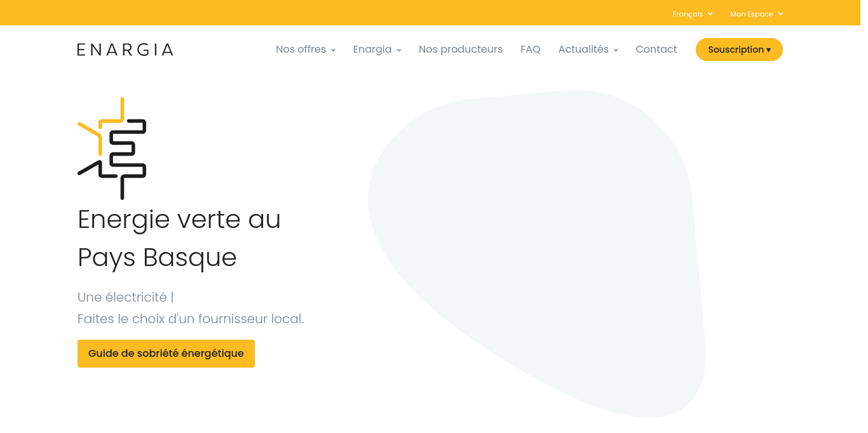Open the Français language dropdown
This screenshot has height=433, width=868.
click(688, 13)
